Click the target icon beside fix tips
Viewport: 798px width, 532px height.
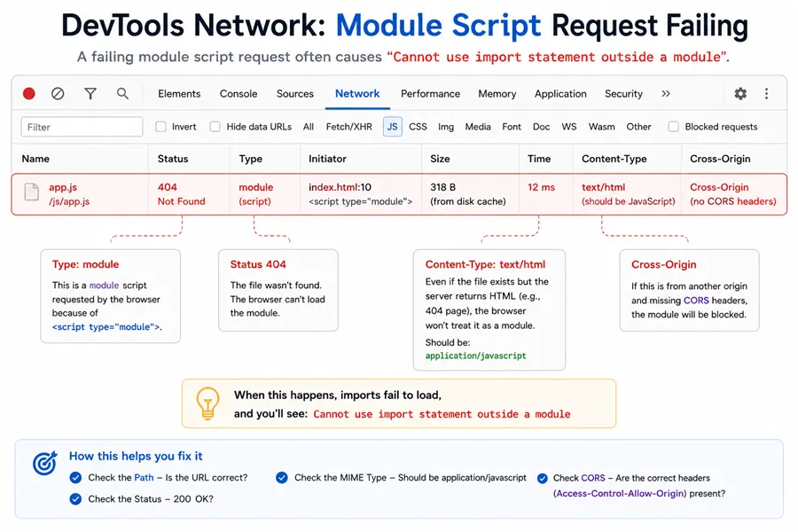pos(44,463)
